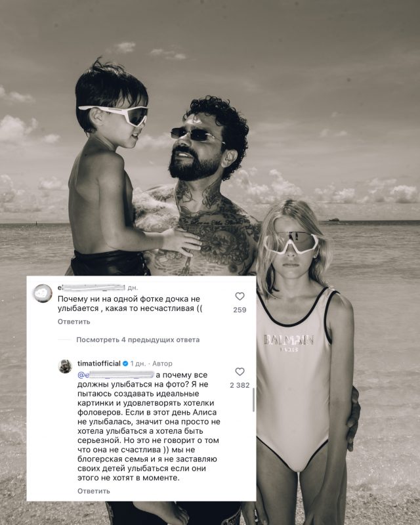Open the blurred username of first commenter
Screen dimensions: 420x525
pos(91,287)
